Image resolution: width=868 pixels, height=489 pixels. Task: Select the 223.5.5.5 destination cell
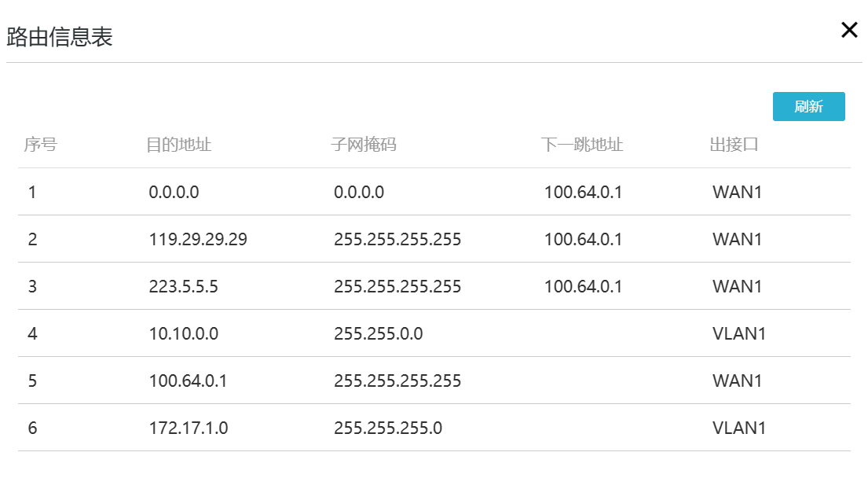point(183,286)
